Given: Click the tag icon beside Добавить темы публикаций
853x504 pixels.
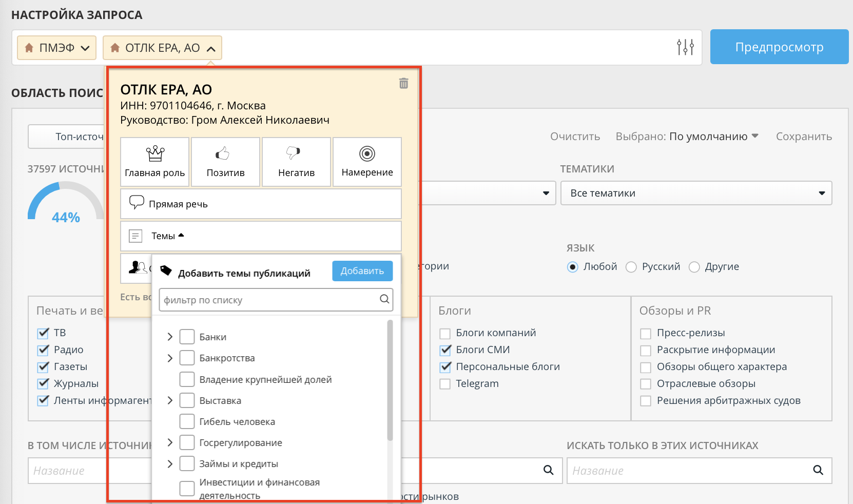Looking at the screenshot, I should (166, 270).
